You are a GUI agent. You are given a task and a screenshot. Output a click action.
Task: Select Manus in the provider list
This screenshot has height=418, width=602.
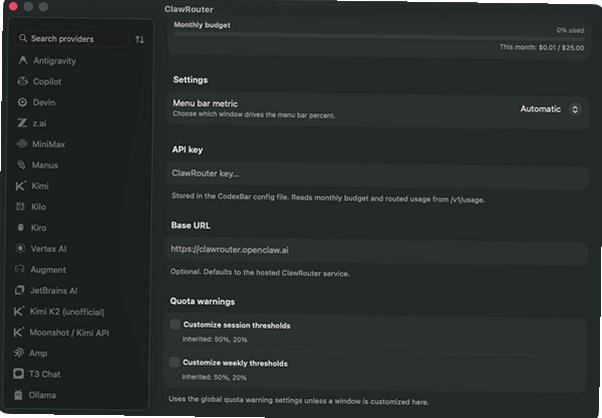[79, 165]
